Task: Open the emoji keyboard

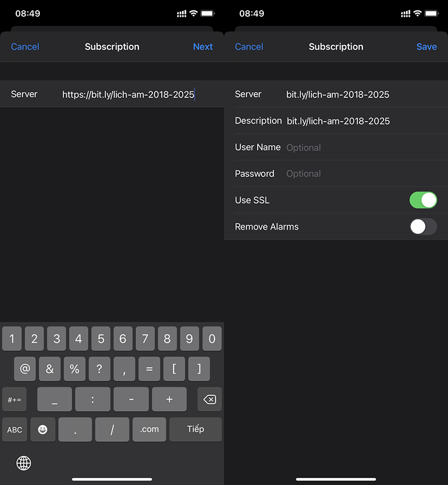Action: [x=43, y=429]
